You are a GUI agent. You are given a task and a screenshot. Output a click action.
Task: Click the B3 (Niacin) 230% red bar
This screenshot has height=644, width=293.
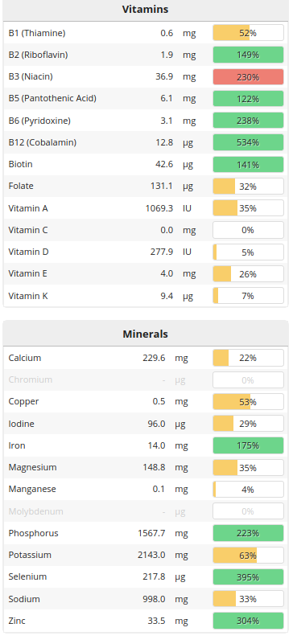point(248,77)
